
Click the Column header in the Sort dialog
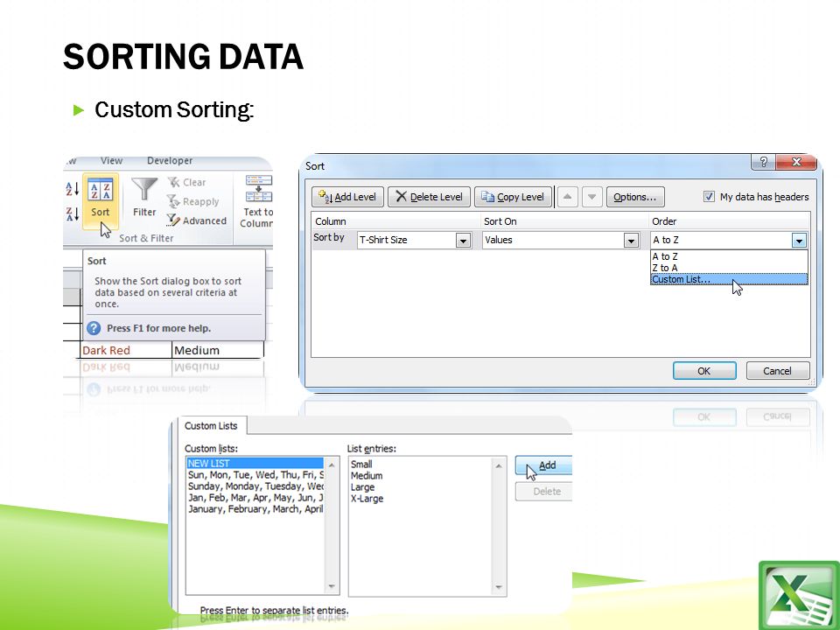coord(331,221)
